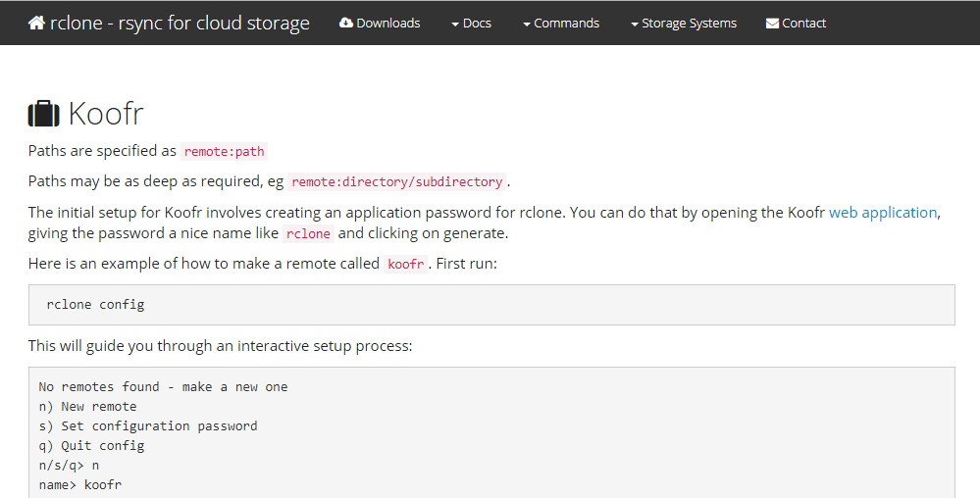Viewport: 980px width, 498px height.
Task: Click the Koofr suitcase icon
Action: [x=43, y=114]
